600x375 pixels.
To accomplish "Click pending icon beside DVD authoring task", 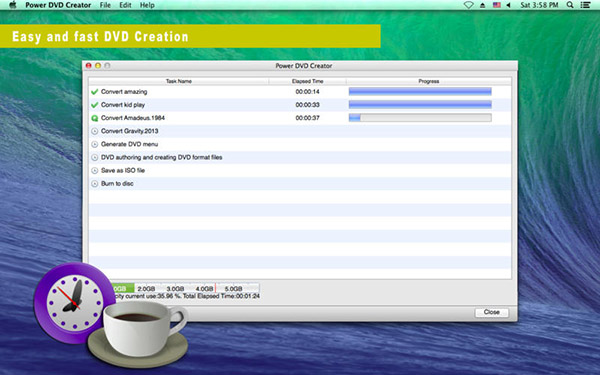I will (95, 158).
